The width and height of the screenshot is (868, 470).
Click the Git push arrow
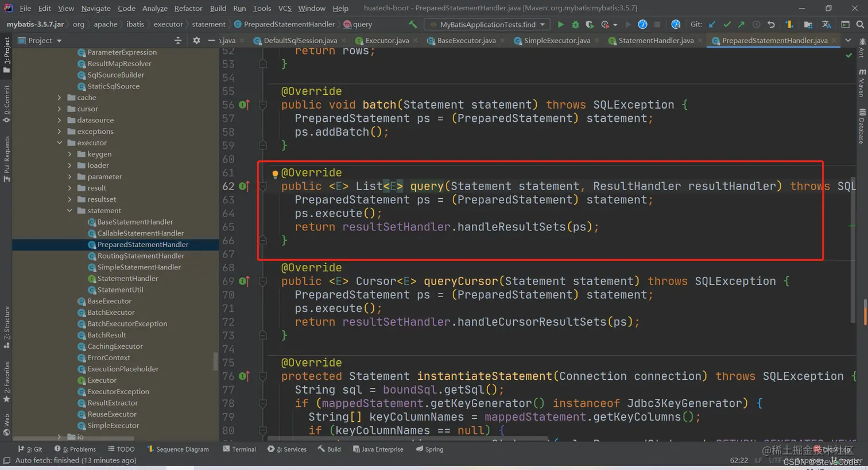741,24
